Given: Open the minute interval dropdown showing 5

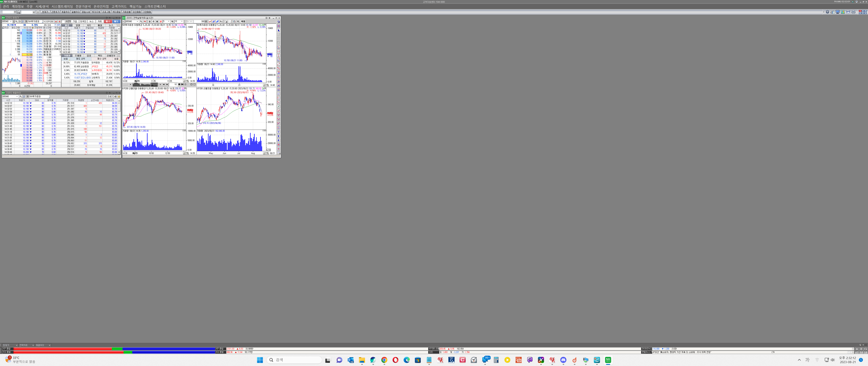Looking at the screenshot, I should pyautogui.click(x=169, y=22).
